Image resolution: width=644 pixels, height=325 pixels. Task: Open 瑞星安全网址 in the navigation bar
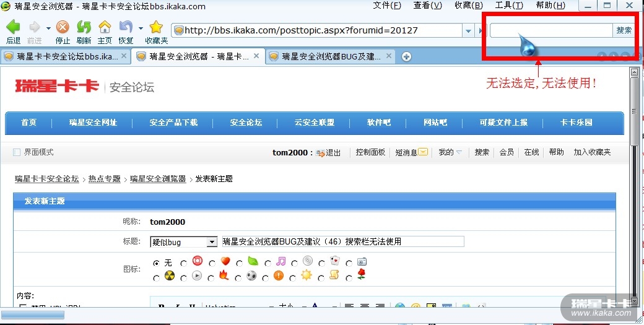[93, 123]
